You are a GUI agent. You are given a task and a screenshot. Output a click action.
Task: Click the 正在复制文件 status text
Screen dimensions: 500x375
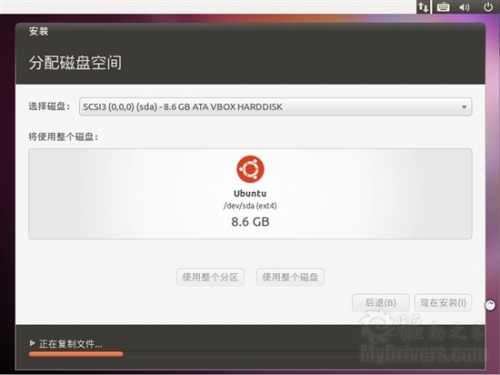pyautogui.click(x=71, y=344)
